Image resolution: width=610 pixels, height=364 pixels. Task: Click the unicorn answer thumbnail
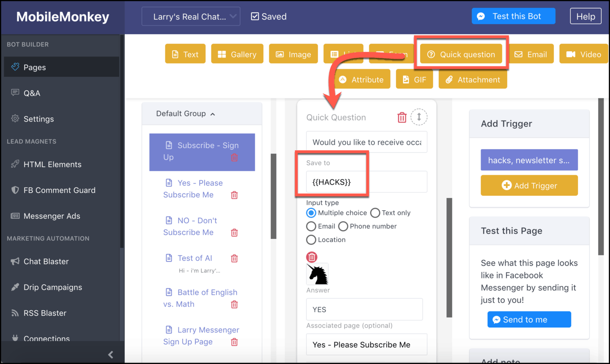pyautogui.click(x=317, y=274)
